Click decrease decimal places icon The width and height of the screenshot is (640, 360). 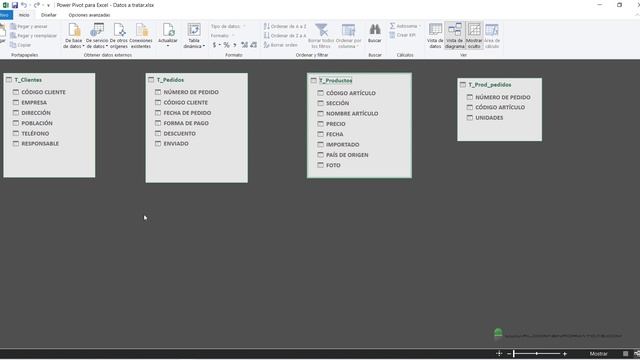[x=253, y=45]
